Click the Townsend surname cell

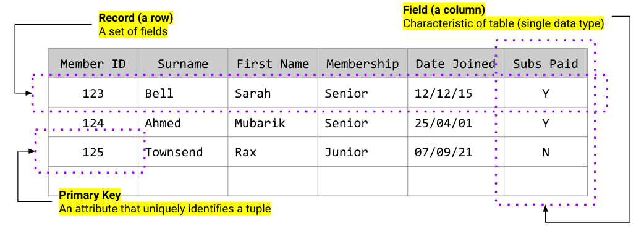pos(183,152)
